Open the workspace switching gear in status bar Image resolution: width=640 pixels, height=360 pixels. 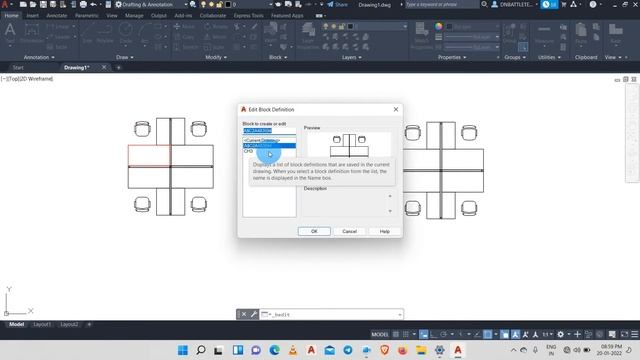click(x=560, y=334)
